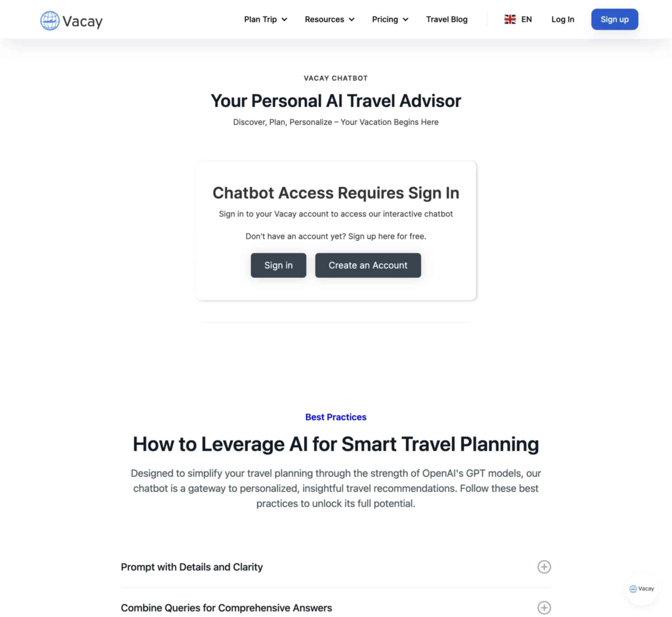
Task: Click the Create an Account button
Action: tap(368, 265)
